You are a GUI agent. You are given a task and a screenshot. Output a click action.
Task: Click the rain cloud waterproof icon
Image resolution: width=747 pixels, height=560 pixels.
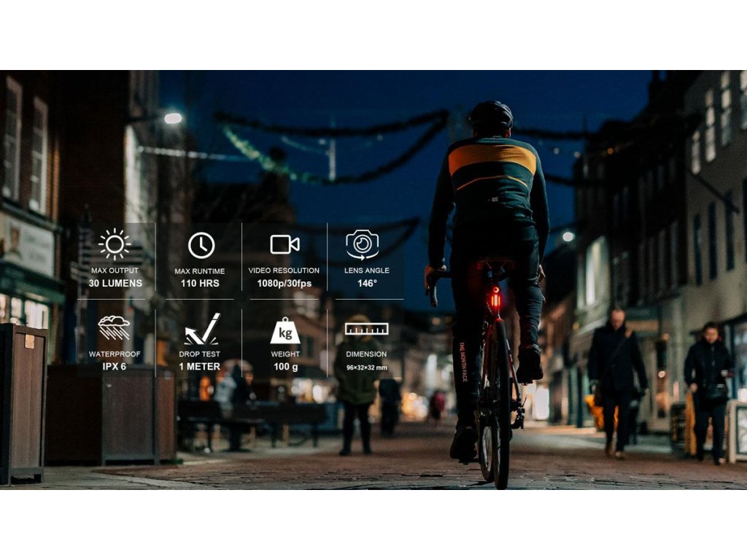[x=114, y=327]
